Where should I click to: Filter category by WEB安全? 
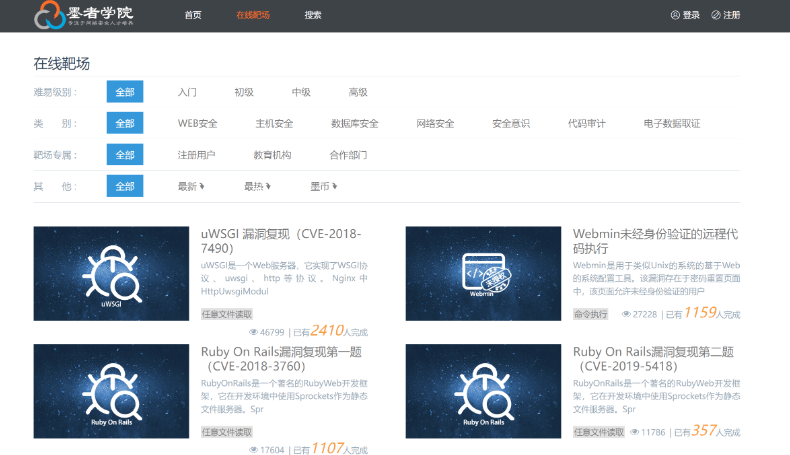[x=198, y=123]
